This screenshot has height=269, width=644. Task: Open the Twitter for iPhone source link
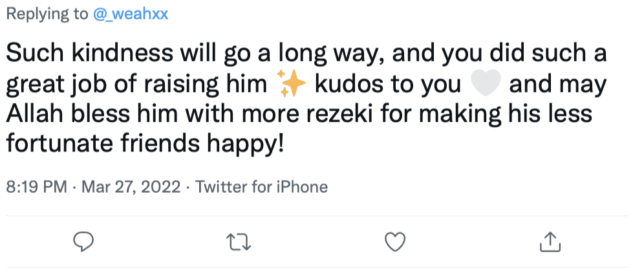[261, 188]
